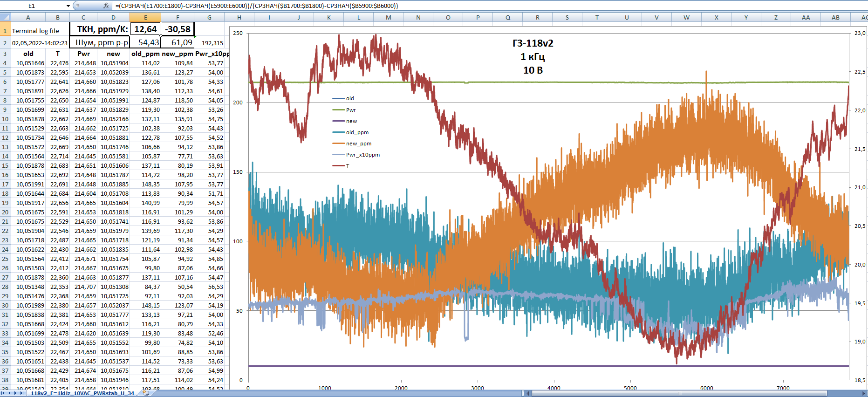Select column G header
The image size is (868, 397).
[x=209, y=17]
